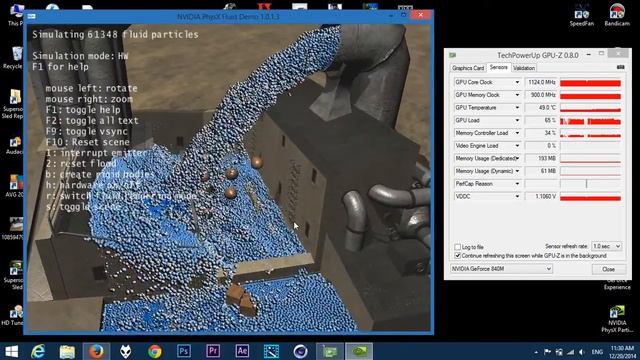Expand GPU Temperature sensor dropdown

[x=517, y=107]
